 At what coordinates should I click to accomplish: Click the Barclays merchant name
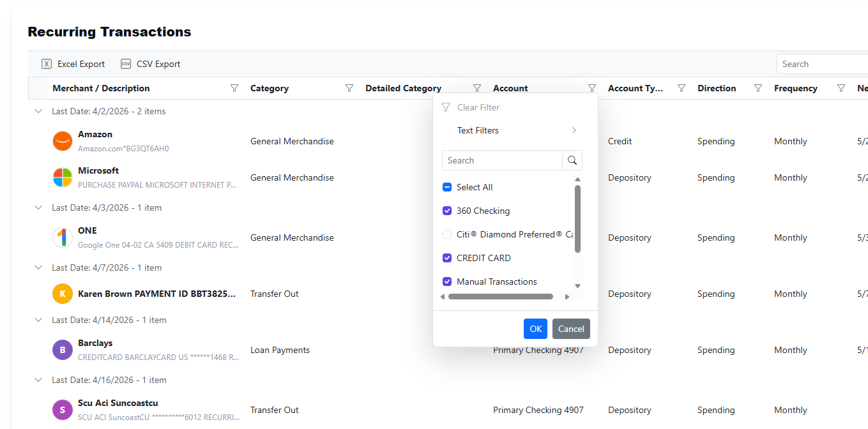pos(95,343)
